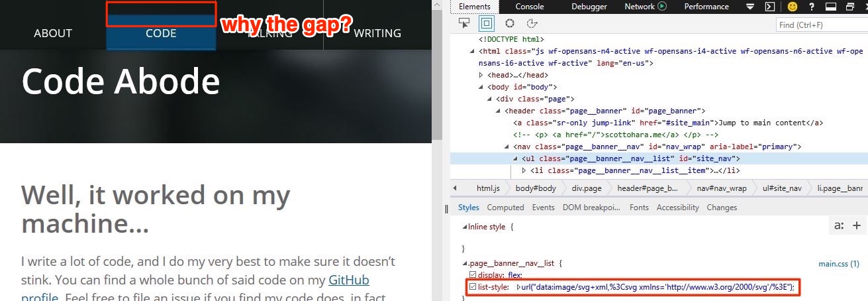The height and width of the screenshot is (301, 868).
Task: Open the Console tab
Action: click(530, 6)
